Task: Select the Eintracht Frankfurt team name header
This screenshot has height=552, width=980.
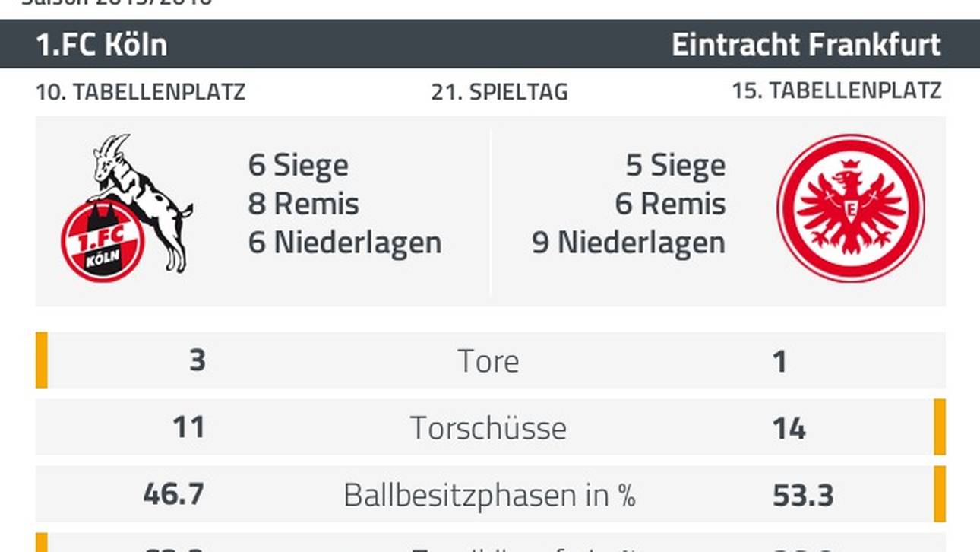Action: (806, 45)
